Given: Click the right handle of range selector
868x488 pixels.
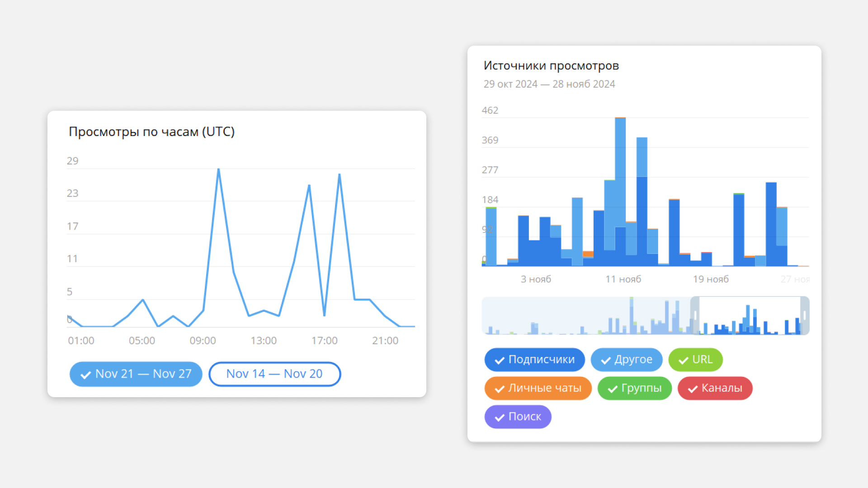Looking at the screenshot, I should tap(805, 315).
